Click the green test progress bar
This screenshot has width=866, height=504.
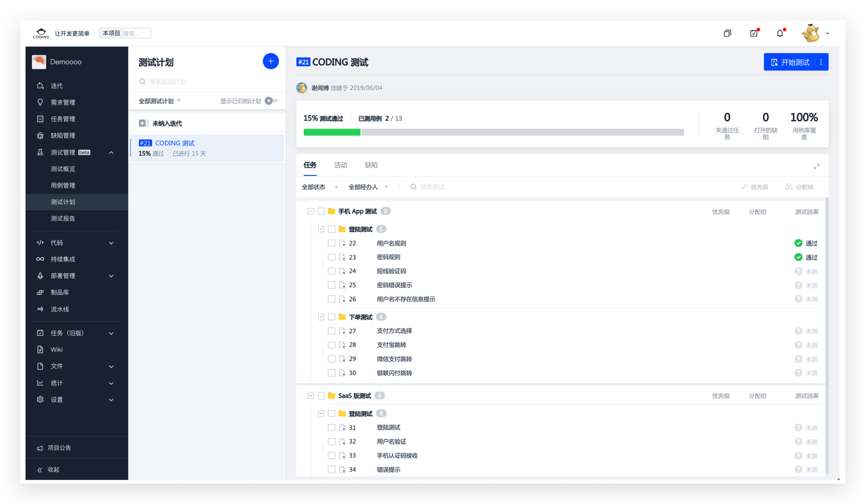click(332, 132)
